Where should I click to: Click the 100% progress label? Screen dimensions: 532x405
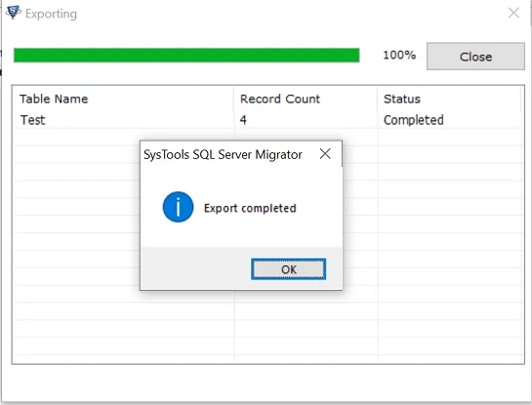399,55
